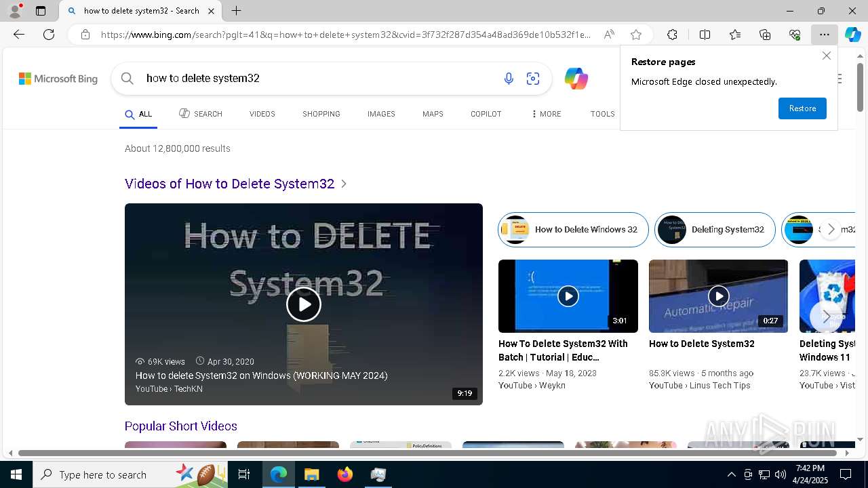Click the Microsoft Bing logo
868x488 pixels.
coord(58,79)
